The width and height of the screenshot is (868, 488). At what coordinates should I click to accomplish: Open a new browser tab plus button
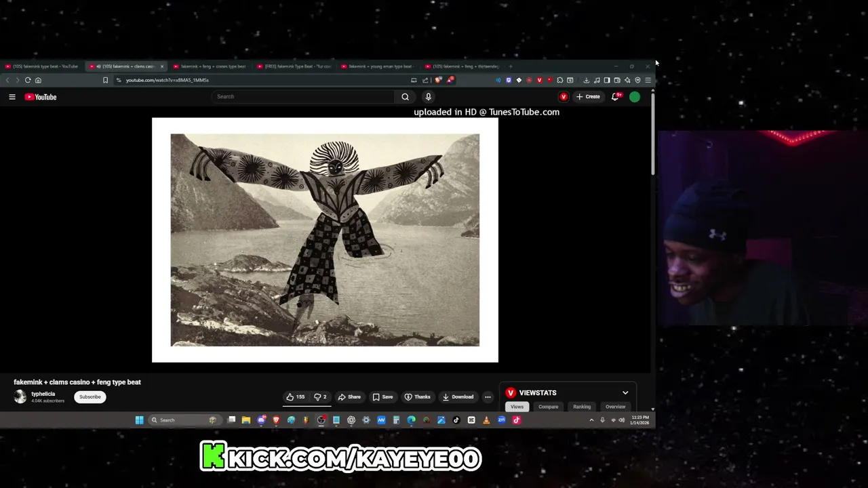pos(511,66)
